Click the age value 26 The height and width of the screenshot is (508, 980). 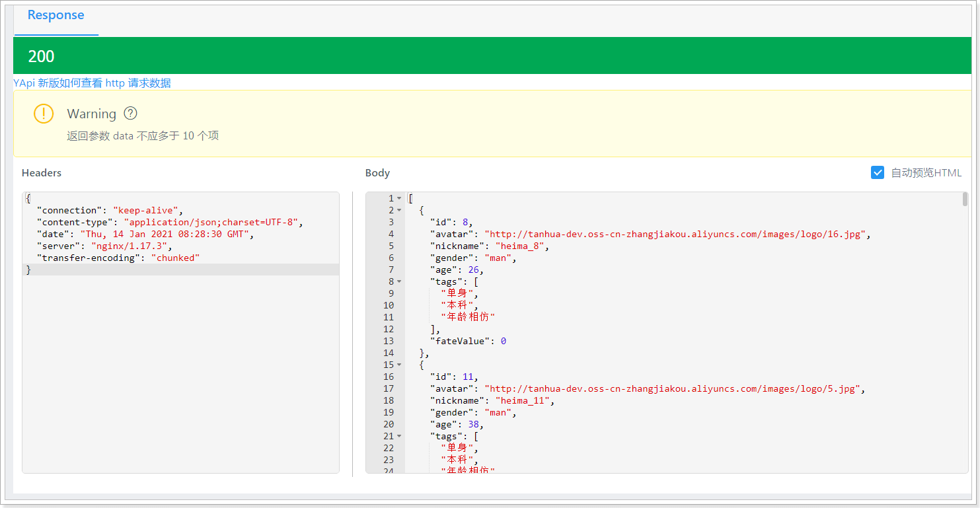473,270
